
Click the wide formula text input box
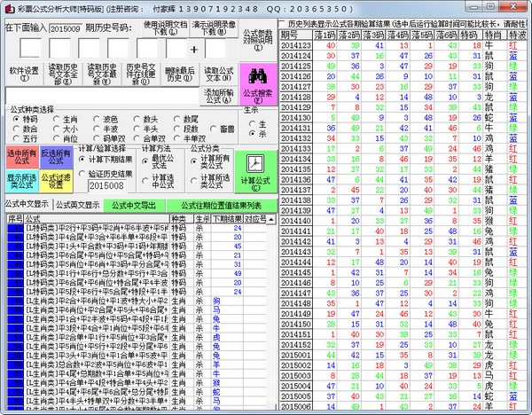102,96
